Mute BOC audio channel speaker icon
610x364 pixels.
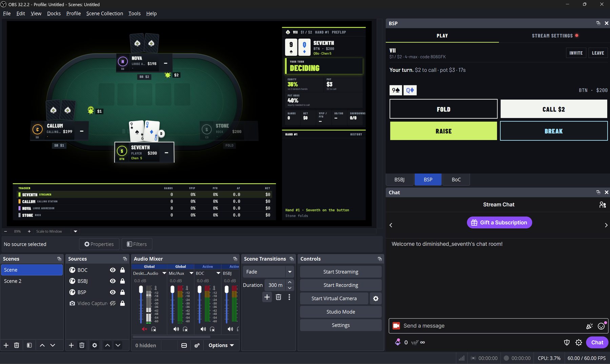point(203,329)
